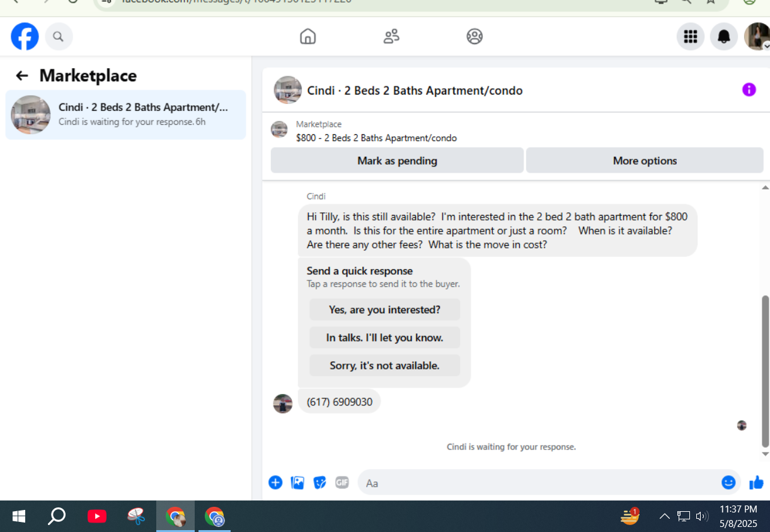The height and width of the screenshot is (532, 770).
Task: Choose a GIF using the GIF icon
Action: pyautogui.click(x=342, y=483)
